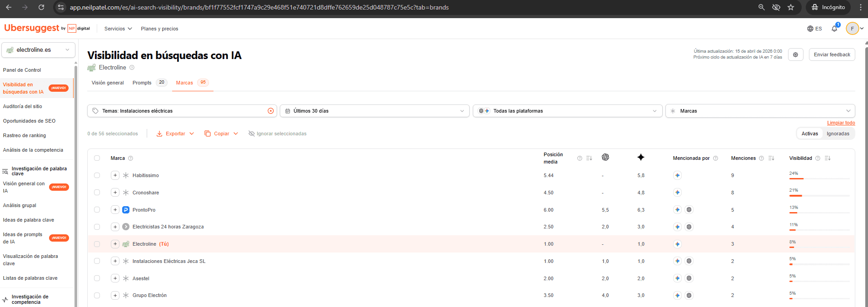Screen dimensions: 868x307
Task: Select the Electroline (Tú) row checkbox
Action: [97, 244]
